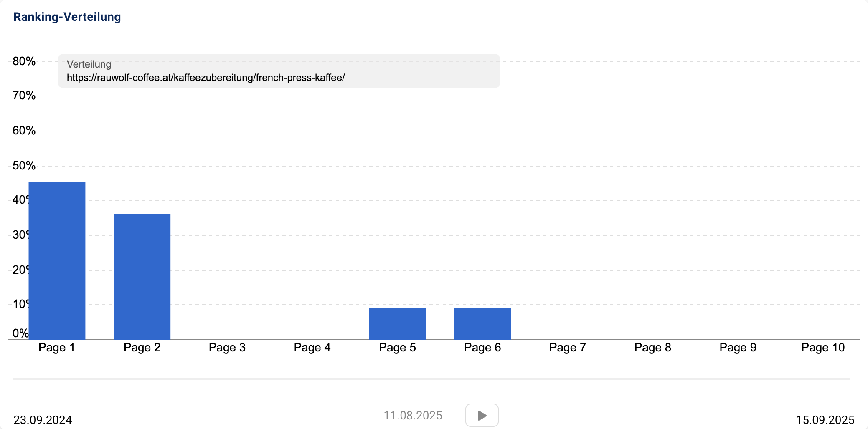The image size is (868, 429).
Task: Click the playback arrow icon below the chart
Action: click(481, 415)
